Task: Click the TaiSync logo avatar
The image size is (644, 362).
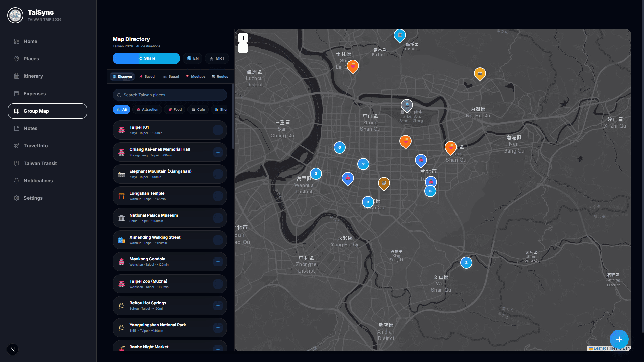Action: tap(15, 15)
